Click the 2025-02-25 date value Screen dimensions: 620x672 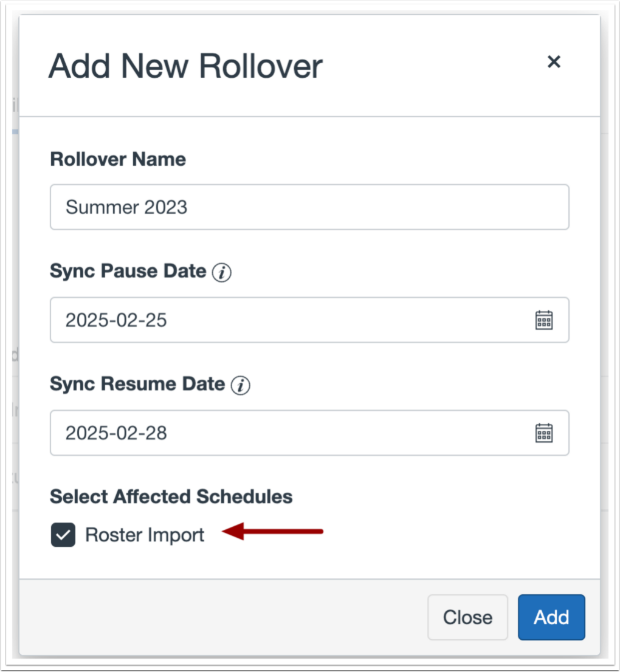point(116,320)
